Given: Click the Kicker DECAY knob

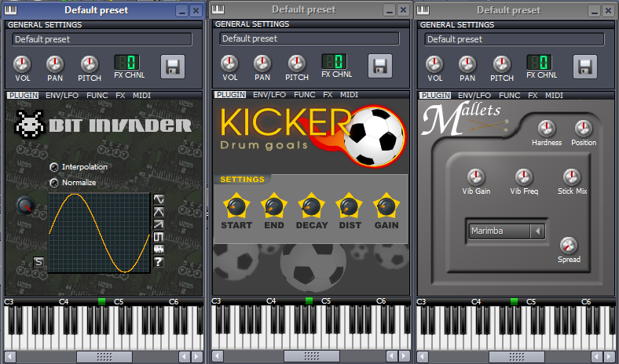Looking at the screenshot, I should pyautogui.click(x=311, y=206).
